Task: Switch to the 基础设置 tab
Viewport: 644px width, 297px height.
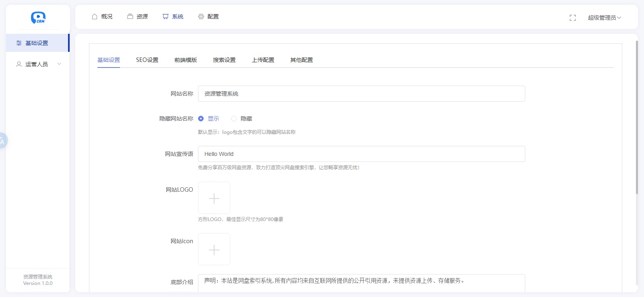Action: [109, 60]
